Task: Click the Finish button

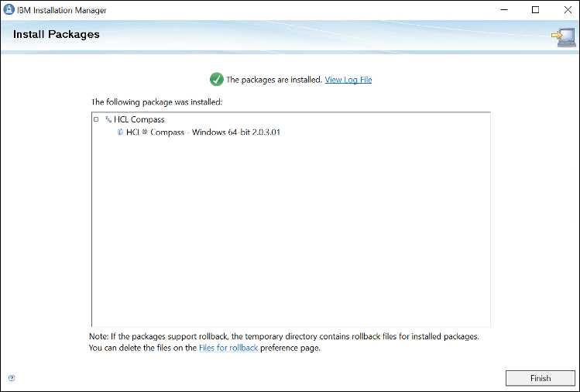Action: tap(540, 378)
